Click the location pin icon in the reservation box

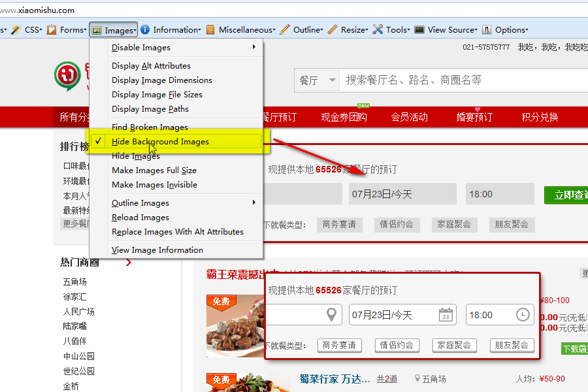coord(331,314)
